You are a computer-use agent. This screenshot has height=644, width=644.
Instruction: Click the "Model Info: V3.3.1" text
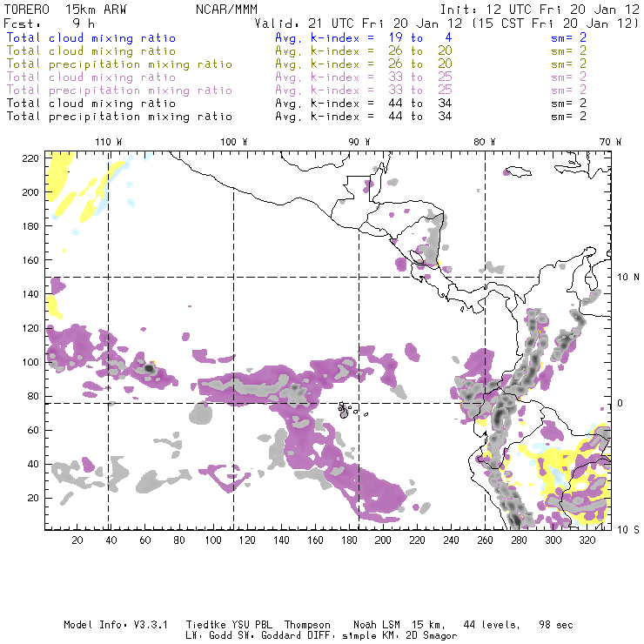pyautogui.click(x=116, y=625)
